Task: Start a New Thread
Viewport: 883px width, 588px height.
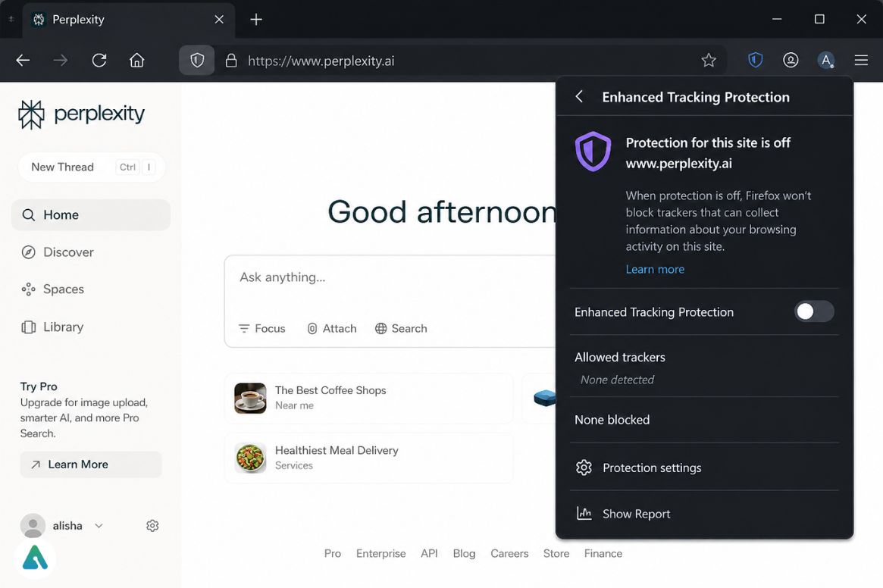Action: coord(92,167)
